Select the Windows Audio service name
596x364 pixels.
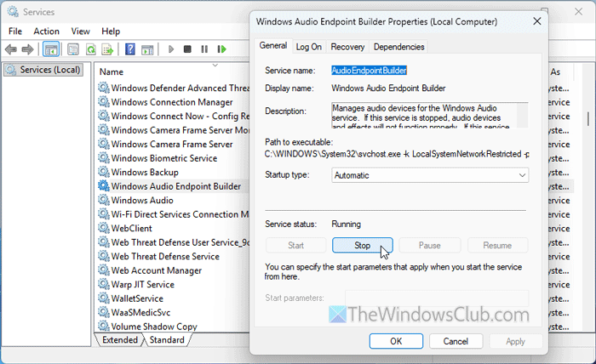coord(142,200)
